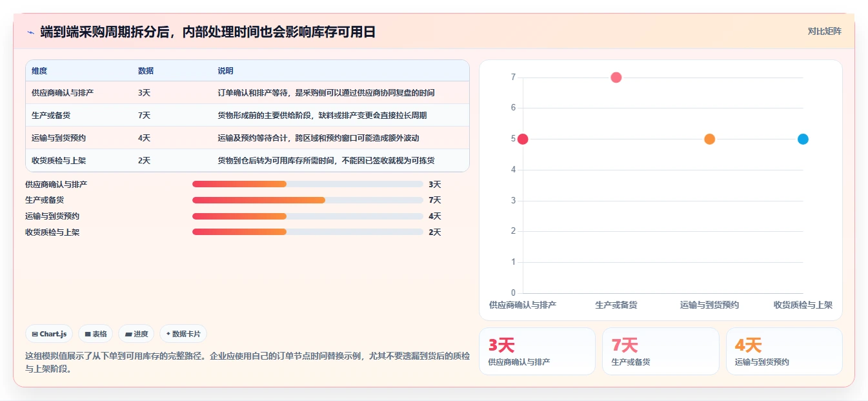Viewport: 868px width, 401px height.
Task: Select the Chart.js tag chip
Action: pos(50,334)
